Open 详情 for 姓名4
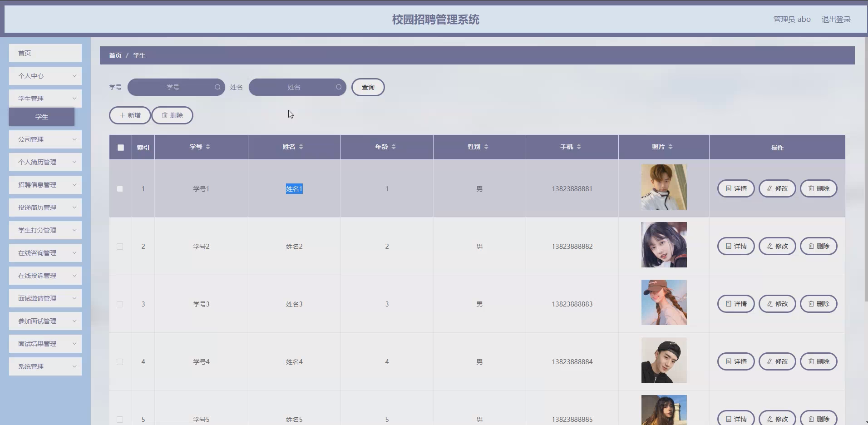The height and width of the screenshot is (425, 868). (x=736, y=361)
